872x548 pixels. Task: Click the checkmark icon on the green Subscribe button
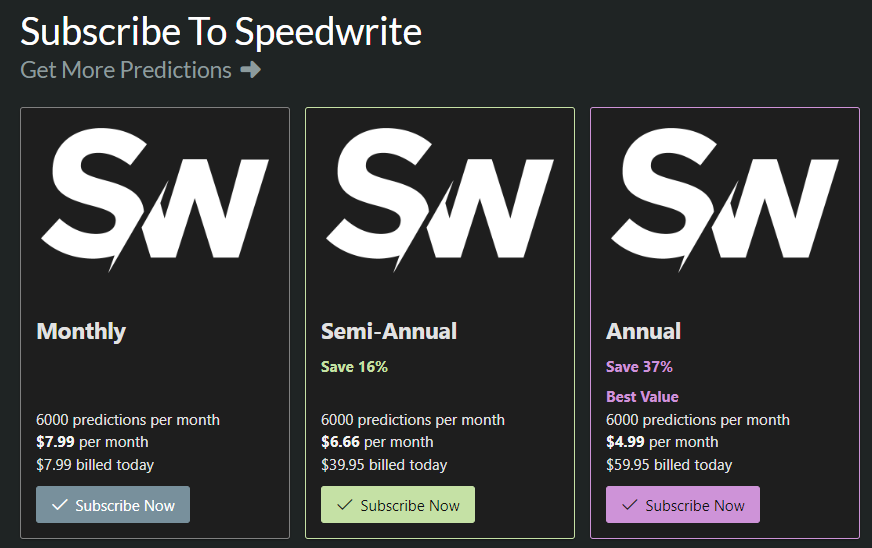(x=344, y=505)
